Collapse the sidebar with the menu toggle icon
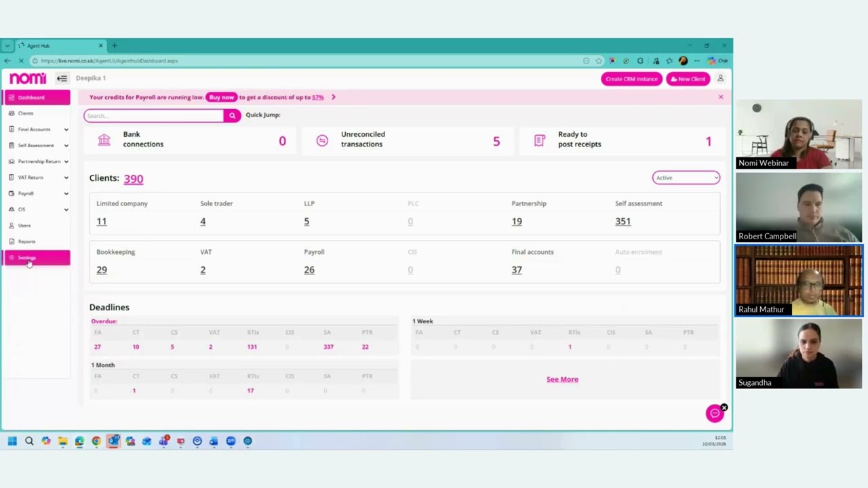The width and height of the screenshot is (868, 488). coord(62,79)
